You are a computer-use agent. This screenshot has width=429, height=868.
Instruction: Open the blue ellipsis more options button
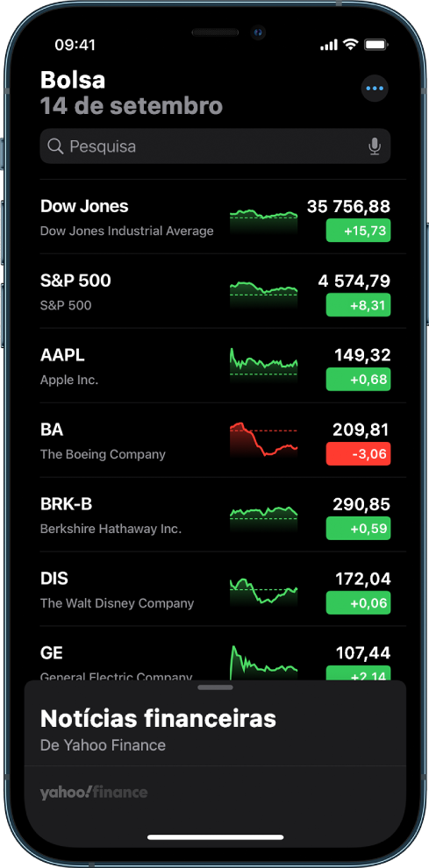click(x=375, y=89)
